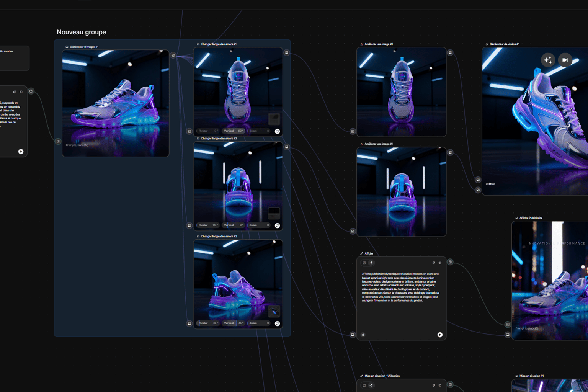Set the Pivoter -90° field in caméra #2
The image size is (588, 392).
click(x=208, y=225)
